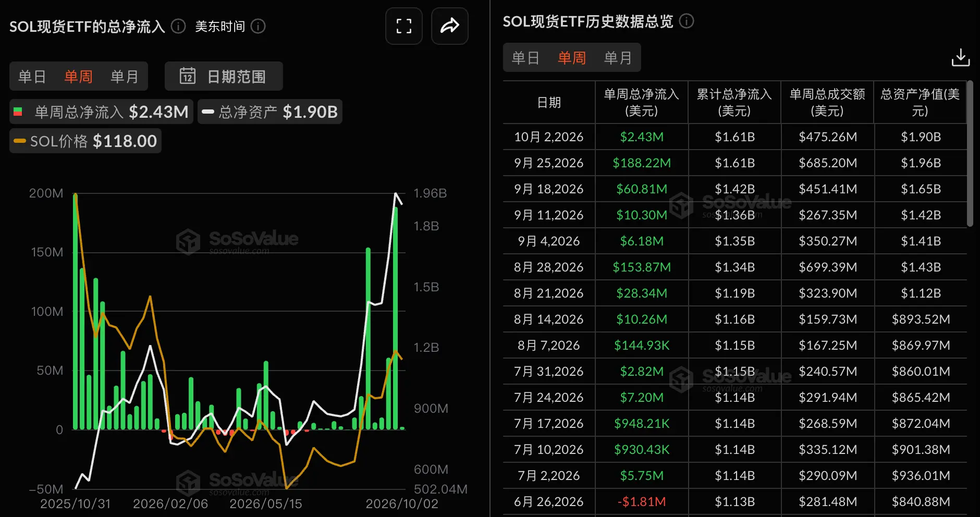Click the 单周总净流入(美元) column header
The width and height of the screenshot is (980, 517).
click(642, 102)
